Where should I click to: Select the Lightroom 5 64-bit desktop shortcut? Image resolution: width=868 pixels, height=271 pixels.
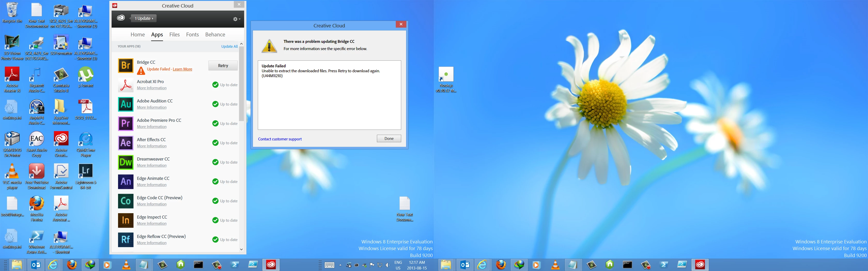[86, 176]
